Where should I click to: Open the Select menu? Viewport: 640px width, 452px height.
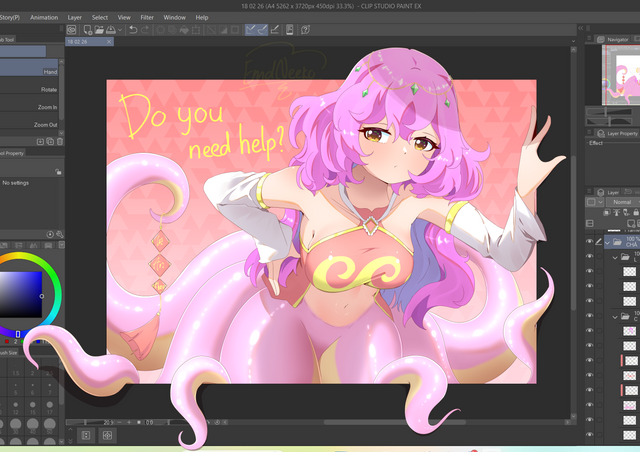[x=100, y=18]
